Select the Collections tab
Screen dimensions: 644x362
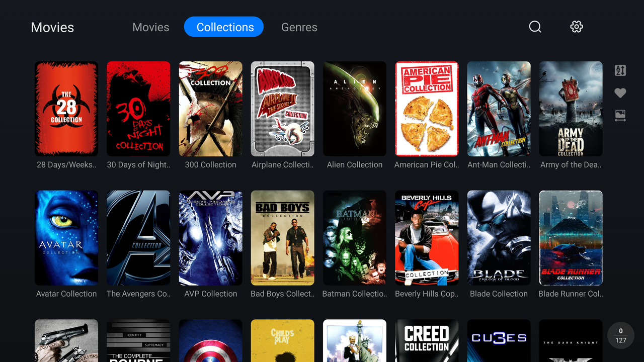click(x=224, y=27)
